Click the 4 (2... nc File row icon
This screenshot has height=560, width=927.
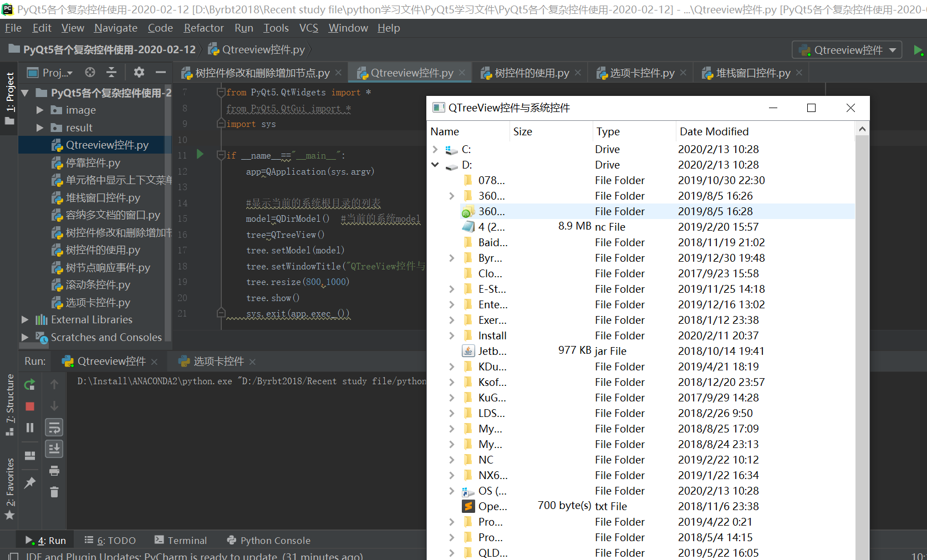click(x=468, y=227)
